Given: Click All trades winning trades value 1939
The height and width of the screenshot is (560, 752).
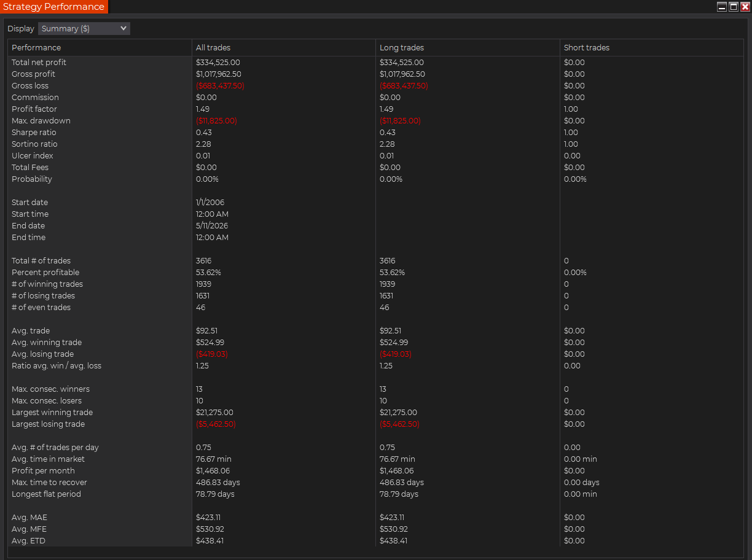Looking at the screenshot, I should tap(204, 284).
